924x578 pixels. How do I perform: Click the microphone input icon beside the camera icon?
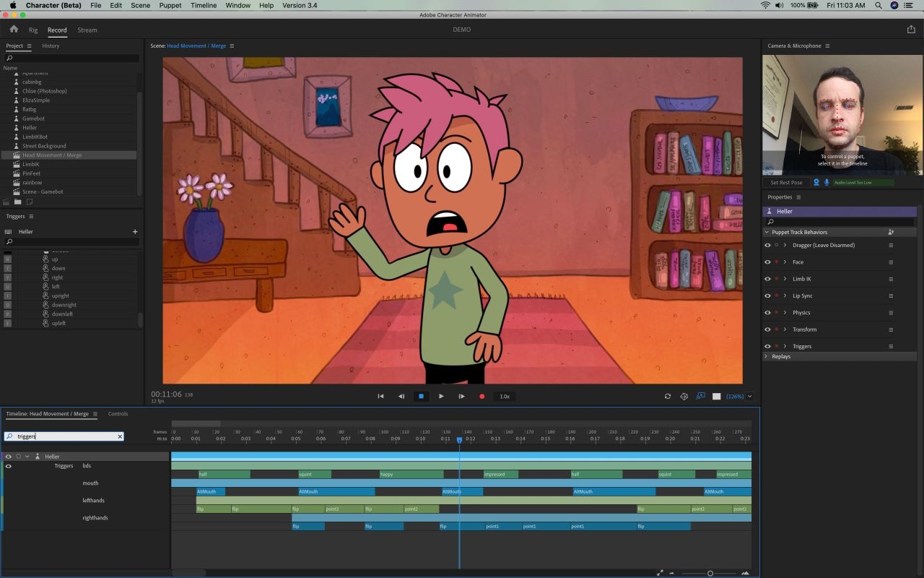(827, 183)
